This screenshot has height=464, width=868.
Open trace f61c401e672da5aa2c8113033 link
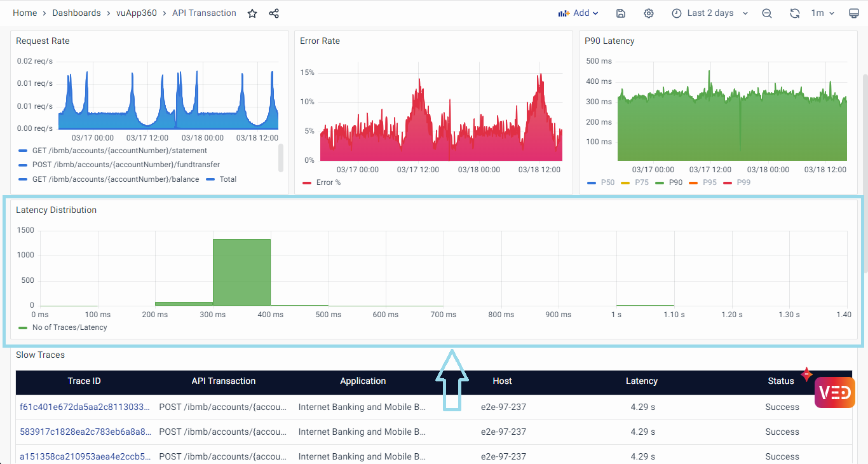[x=85, y=407]
